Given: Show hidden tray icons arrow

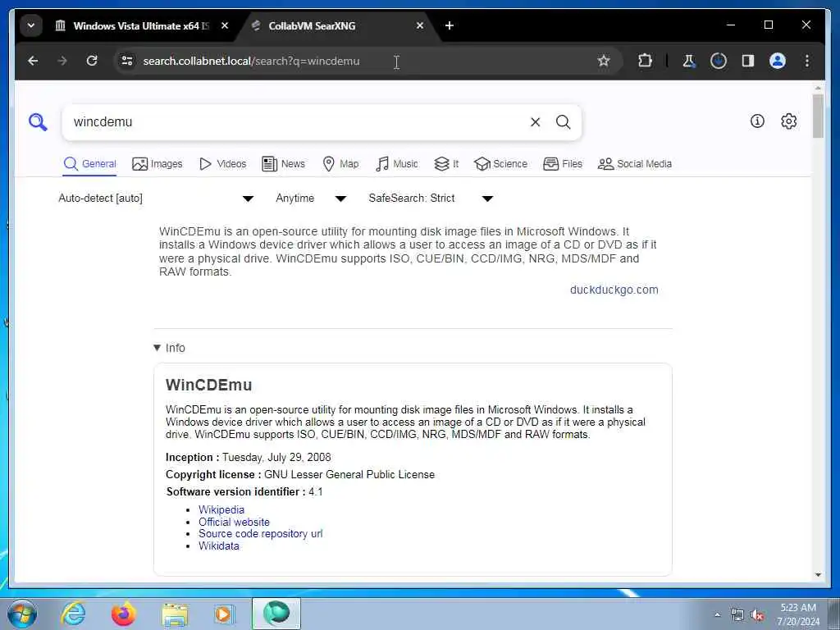Looking at the screenshot, I should pyautogui.click(x=717, y=615).
